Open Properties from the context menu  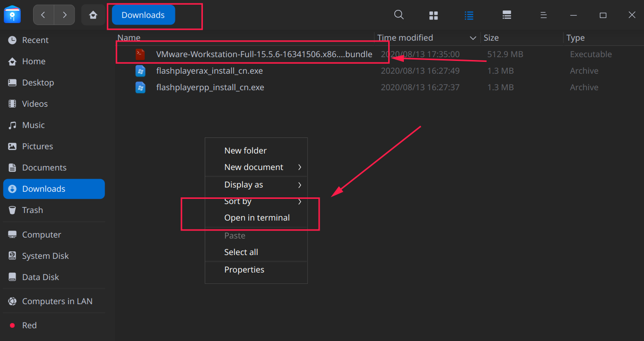pos(244,269)
